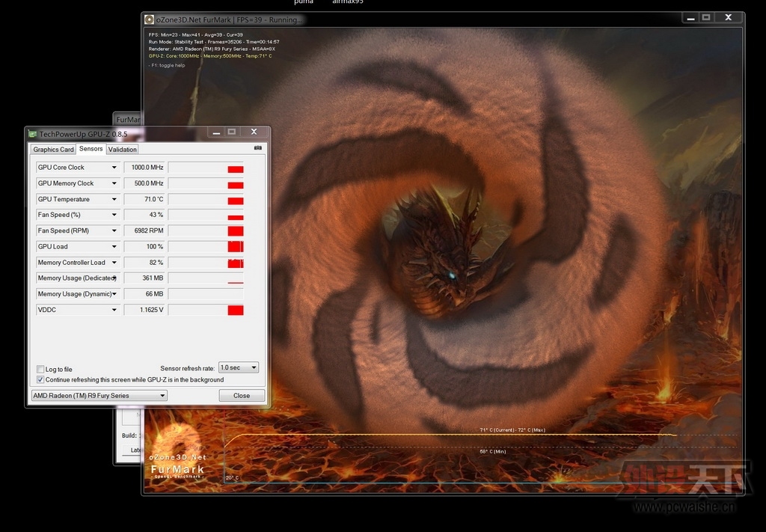Maximize the GPU-Z window
Screen dimensions: 766x532
click(232, 132)
